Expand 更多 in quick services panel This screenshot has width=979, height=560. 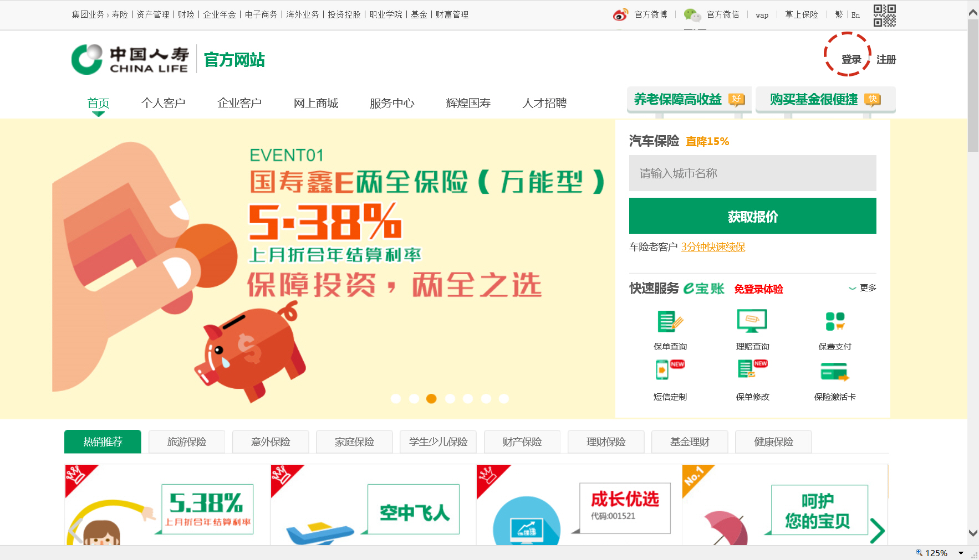[863, 288]
